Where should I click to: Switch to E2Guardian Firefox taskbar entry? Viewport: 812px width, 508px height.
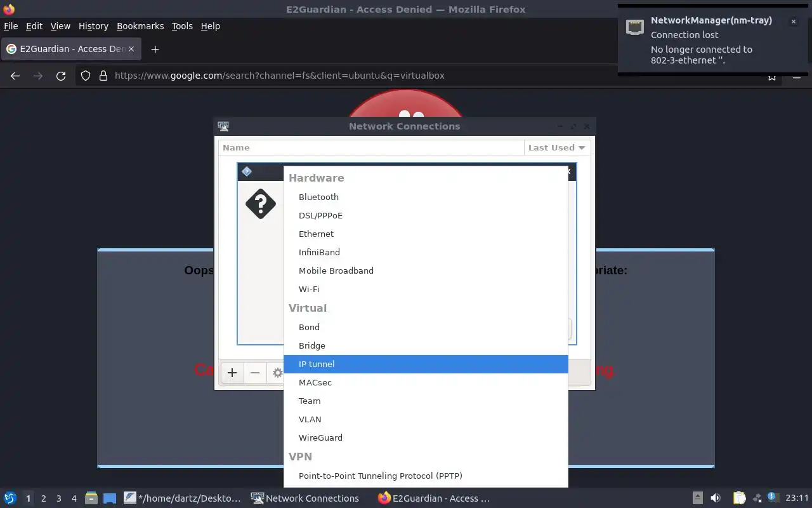434,498
